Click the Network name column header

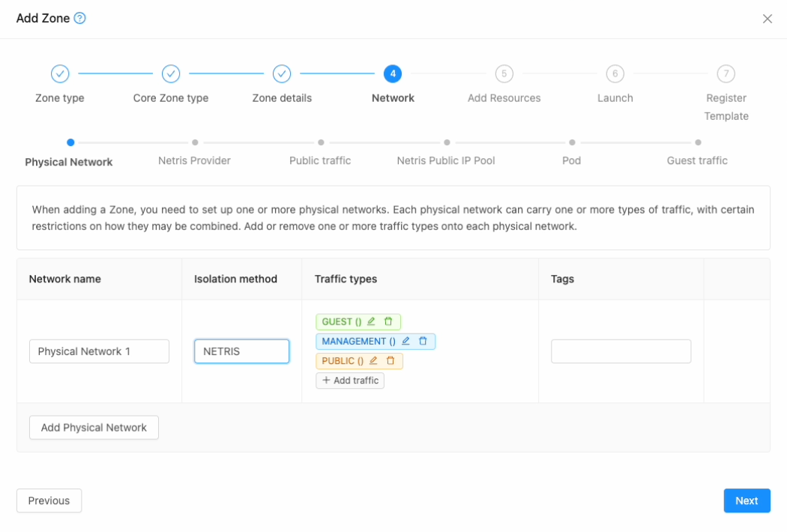click(64, 279)
